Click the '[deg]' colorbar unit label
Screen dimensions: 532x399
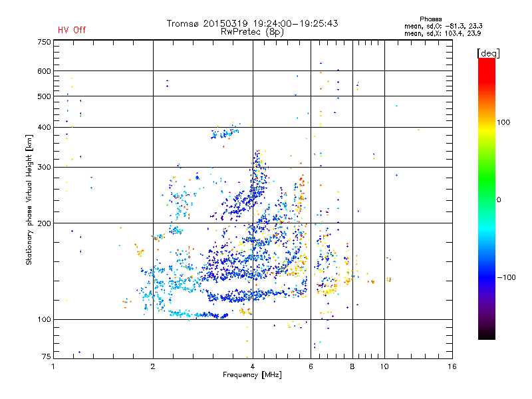[x=488, y=54]
